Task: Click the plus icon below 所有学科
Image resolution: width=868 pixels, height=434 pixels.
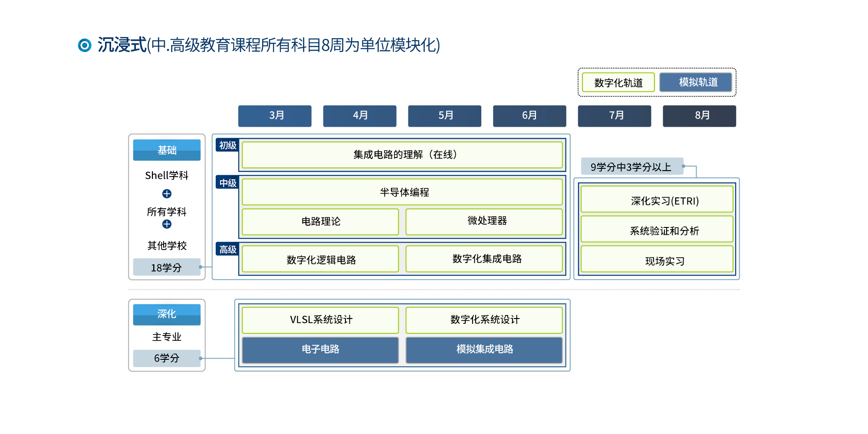Action: pos(167,224)
